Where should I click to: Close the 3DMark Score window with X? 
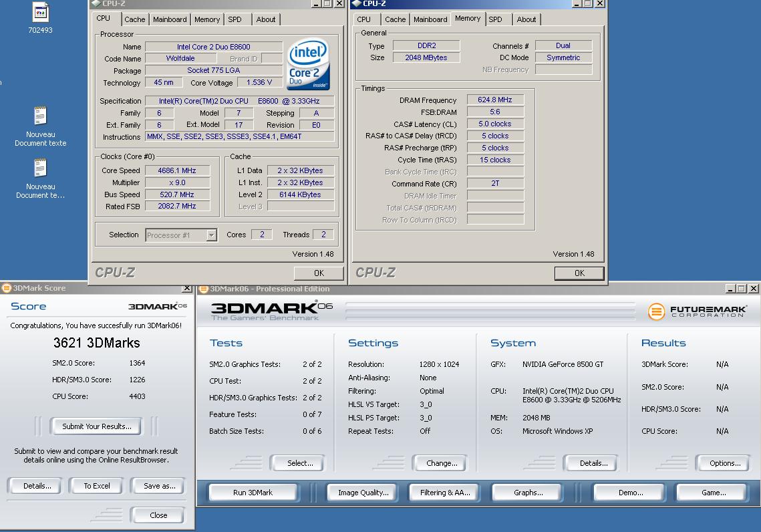[x=186, y=288]
